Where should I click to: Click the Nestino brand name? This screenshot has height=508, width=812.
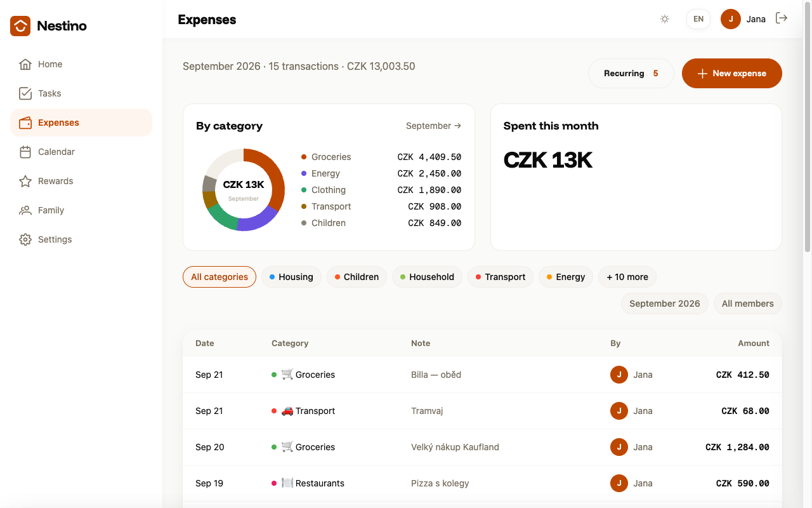[x=62, y=26]
